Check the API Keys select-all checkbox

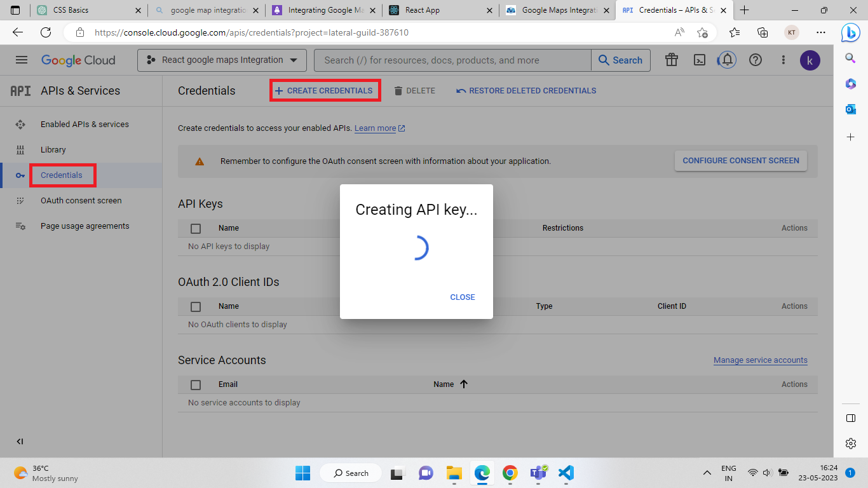pyautogui.click(x=196, y=228)
